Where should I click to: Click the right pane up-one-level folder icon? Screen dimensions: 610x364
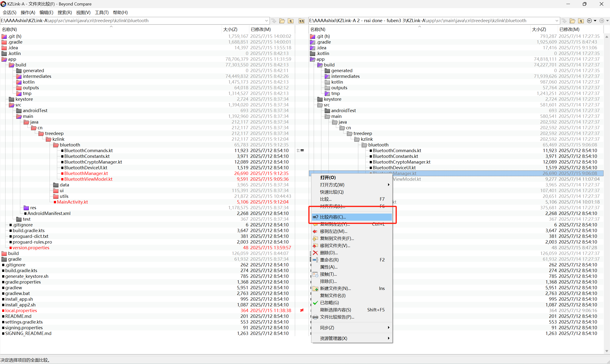pyautogui.click(x=581, y=21)
